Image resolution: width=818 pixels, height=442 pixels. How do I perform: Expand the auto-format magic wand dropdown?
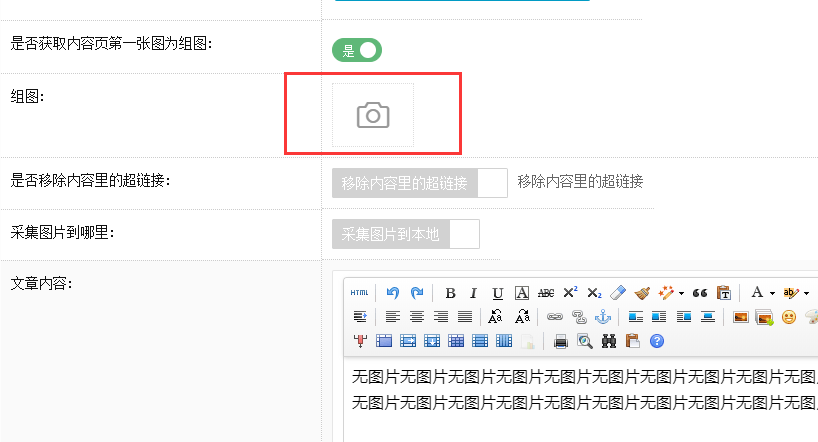pos(681,294)
